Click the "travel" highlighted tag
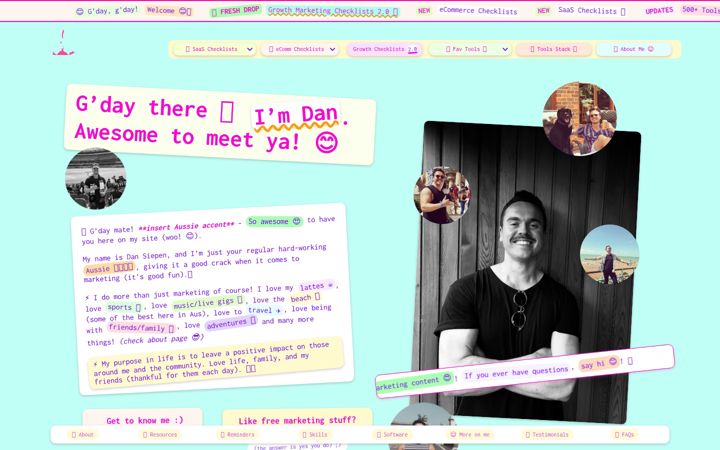This screenshot has height=450, width=720. coord(264,310)
